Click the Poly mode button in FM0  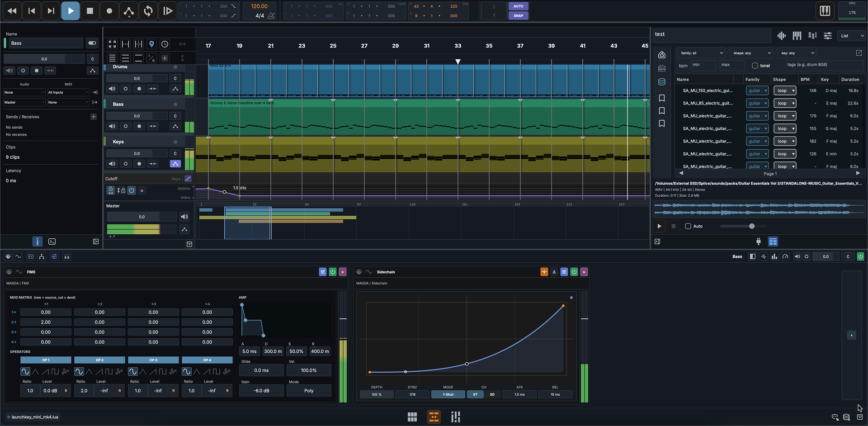[309, 391]
